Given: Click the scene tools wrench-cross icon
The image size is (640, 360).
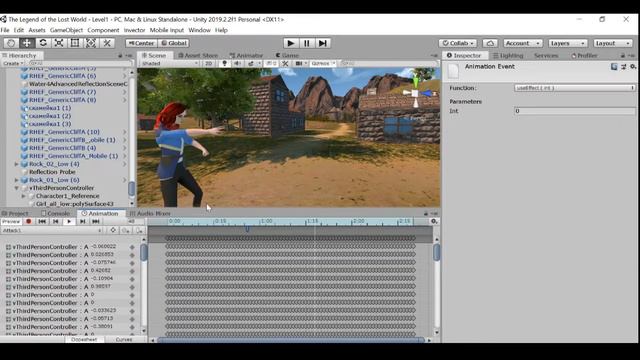Looking at the screenshot, I should tap(285, 63).
